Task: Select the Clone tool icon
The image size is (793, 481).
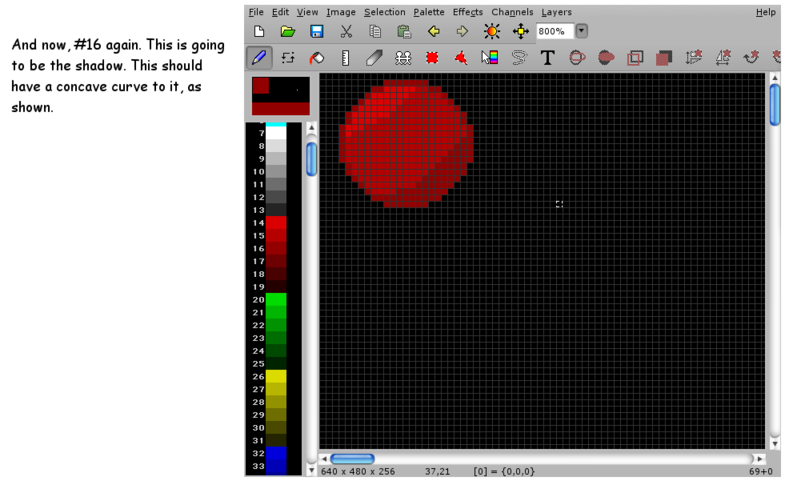Action: pyautogui.click(x=403, y=58)
